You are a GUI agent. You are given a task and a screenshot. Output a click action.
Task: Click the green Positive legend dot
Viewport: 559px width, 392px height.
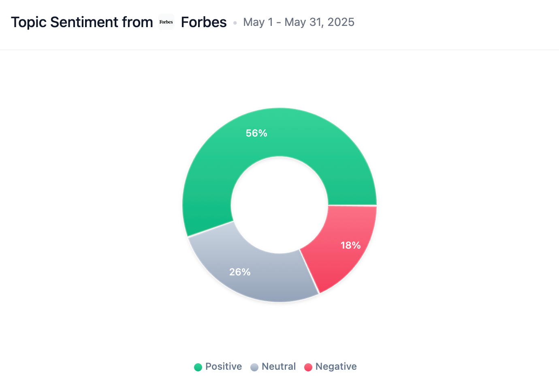tap(198, 367)
